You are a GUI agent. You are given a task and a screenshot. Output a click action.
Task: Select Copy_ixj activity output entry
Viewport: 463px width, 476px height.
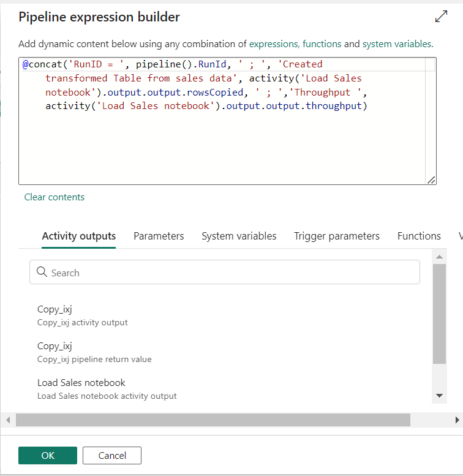82,315
